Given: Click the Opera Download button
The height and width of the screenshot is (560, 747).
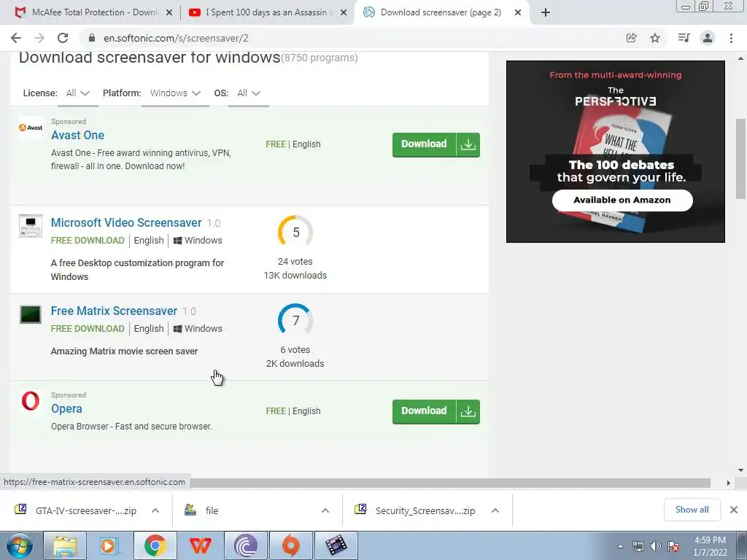Looking at the screenshot, I should coord(424,411).
